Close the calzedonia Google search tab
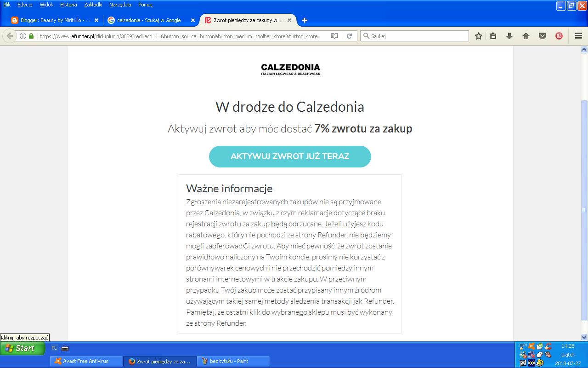The width and height of the screenshot is (588, 368). tap(193, 20)
